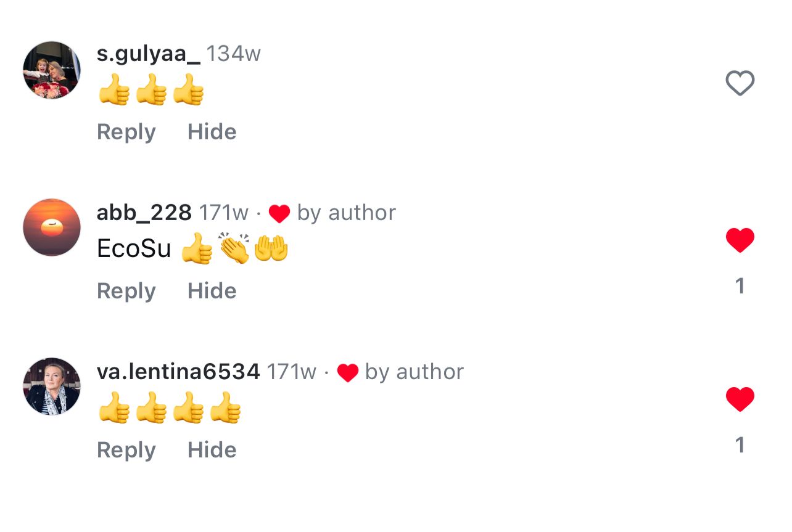Image resolution: width=792 pixels, height=532 pixels.
Task: Like the s.gulyaa_ comment with heart
Action: point(740,83)
